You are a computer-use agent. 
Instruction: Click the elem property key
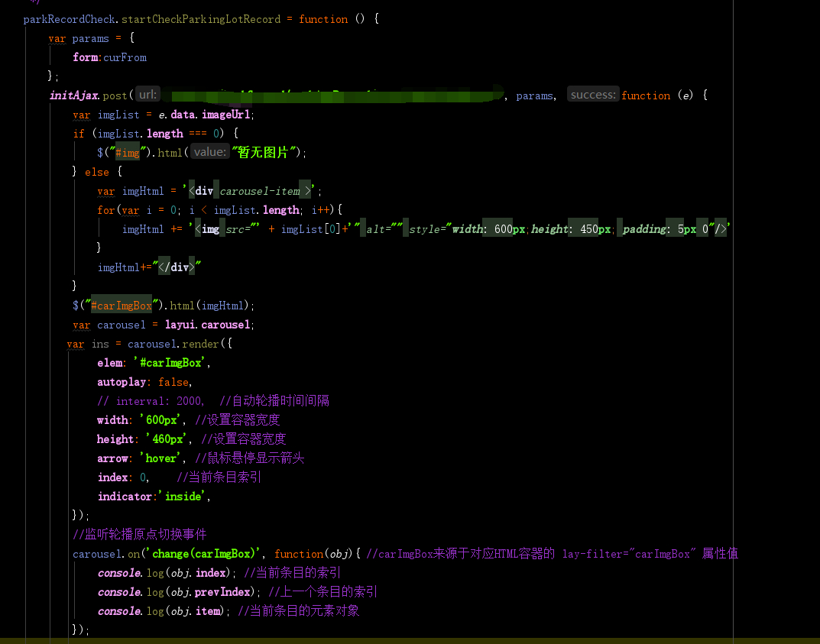(x=110, y=363)
